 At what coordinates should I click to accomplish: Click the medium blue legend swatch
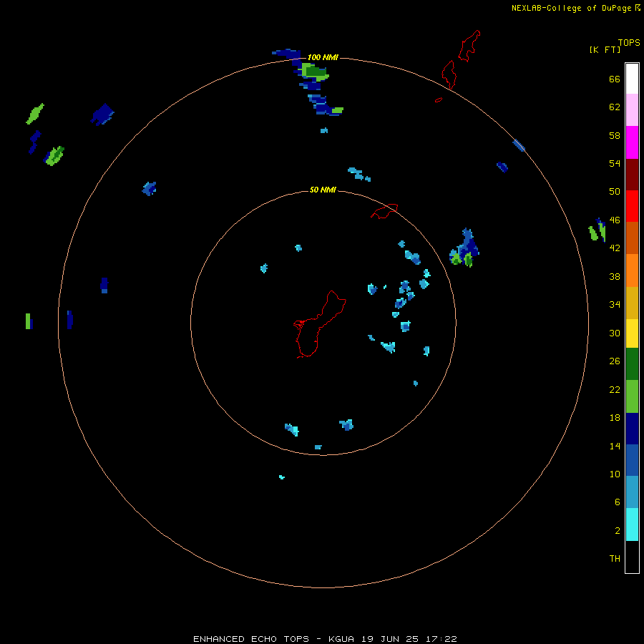(632, 460)
